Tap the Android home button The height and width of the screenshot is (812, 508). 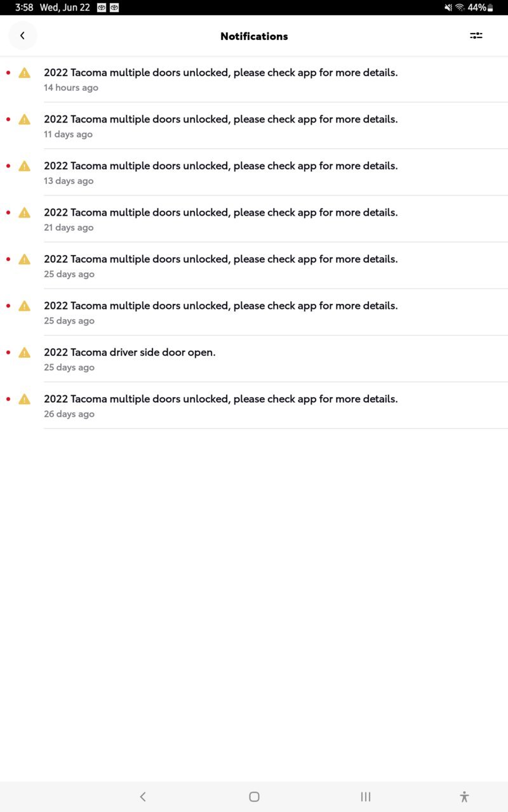[254, 797]
